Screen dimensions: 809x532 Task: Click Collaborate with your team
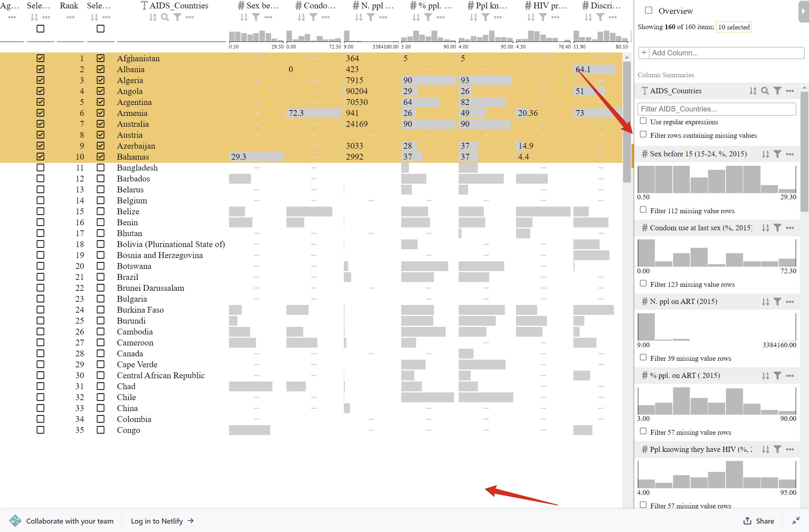pyautogui.click(x=70, y=521)
